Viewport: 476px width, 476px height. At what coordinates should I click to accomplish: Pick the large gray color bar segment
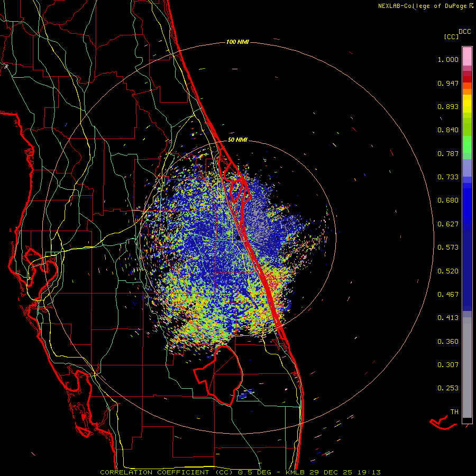click(x=467, y=368)
